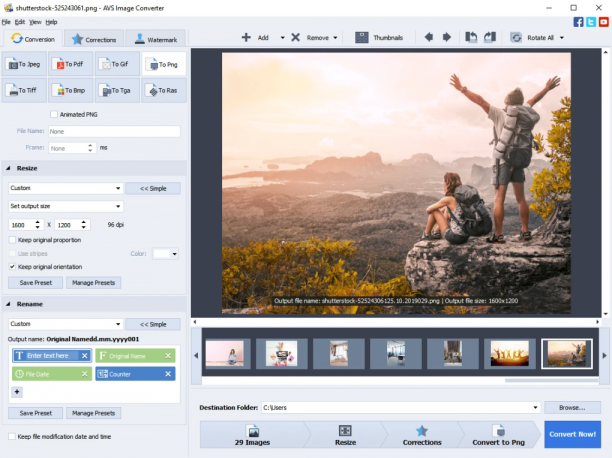The image size is (612, 458).
Task: Expand the Destination Folder dropdown
Action: [535, 407]
